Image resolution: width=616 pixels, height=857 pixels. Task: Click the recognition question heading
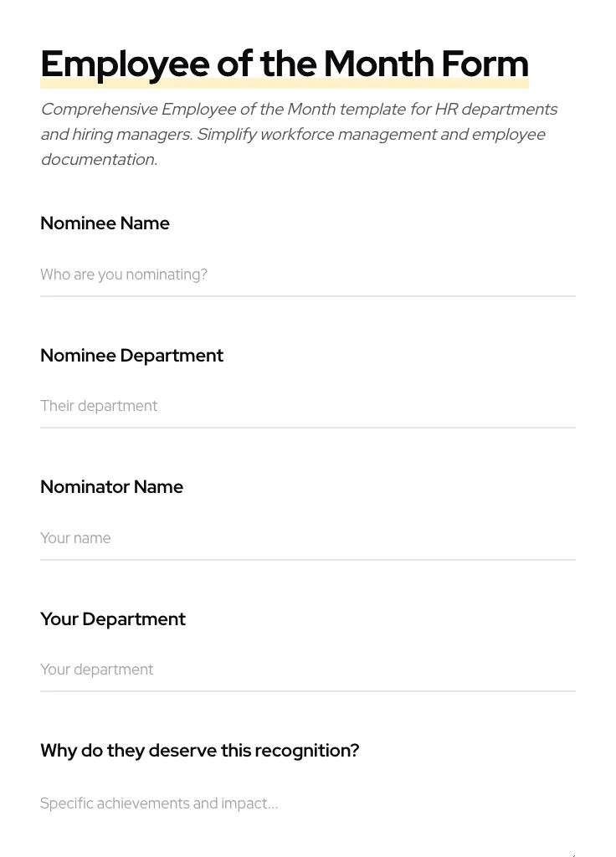click(x=199, y=751)
